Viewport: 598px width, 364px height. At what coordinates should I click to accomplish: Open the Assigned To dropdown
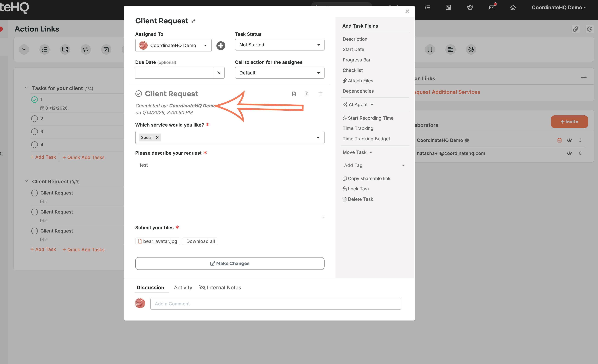pos(173,45)
